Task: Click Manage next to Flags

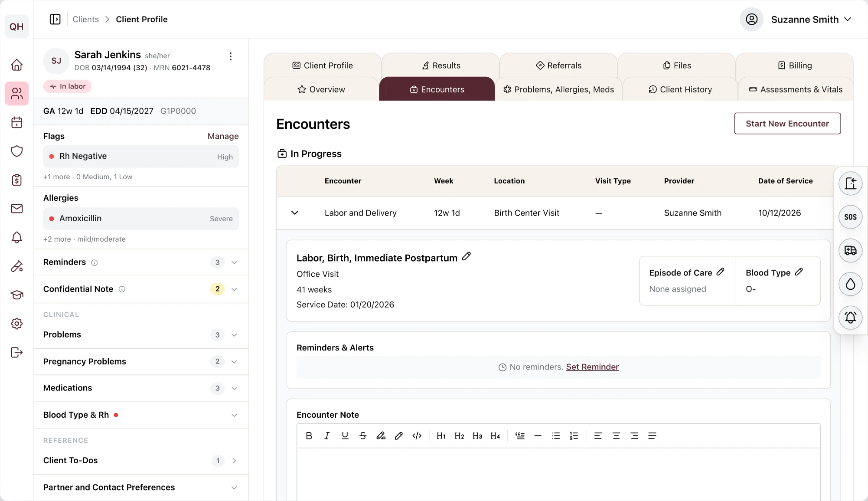Action: click(223, 136)
